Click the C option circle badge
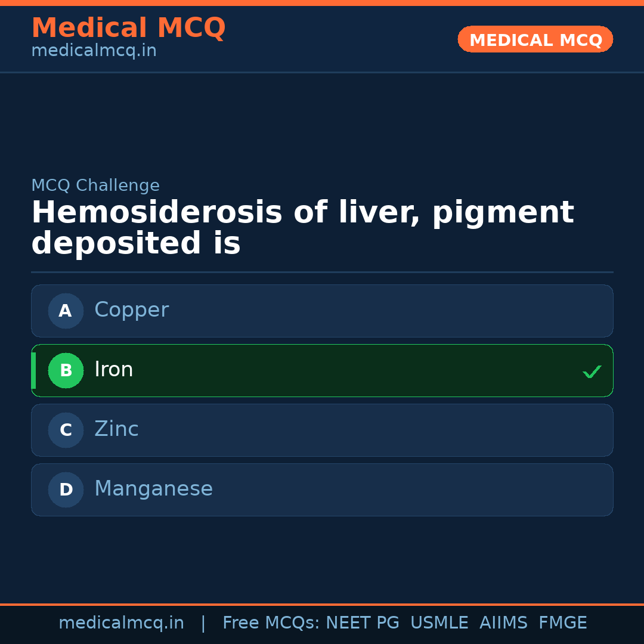Viewport: 644px width, 644px height. click(x=66, y=430)
